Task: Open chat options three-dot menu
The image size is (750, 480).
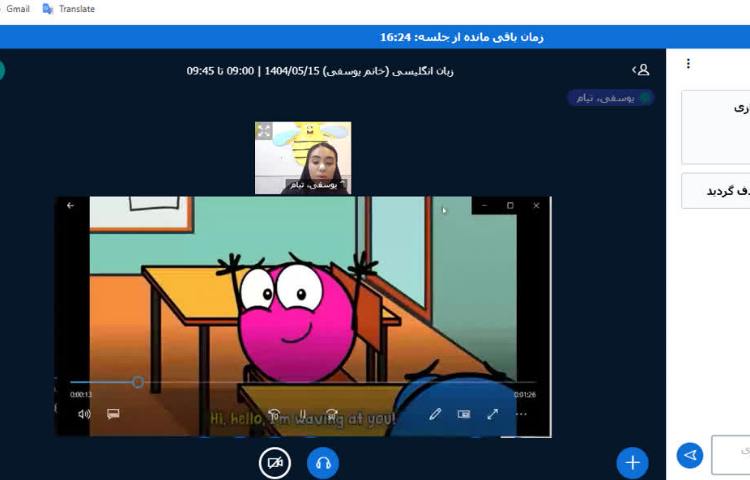Action: [688, 64]
